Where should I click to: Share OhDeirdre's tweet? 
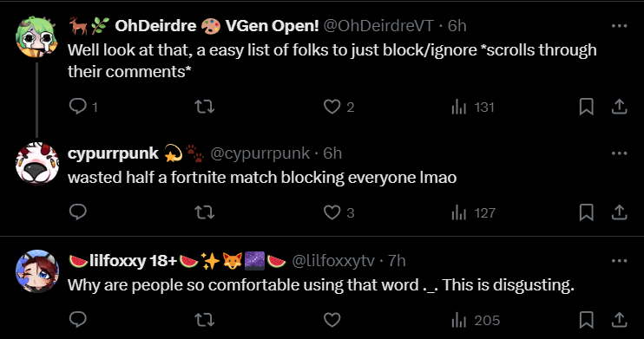pos(619,107)
